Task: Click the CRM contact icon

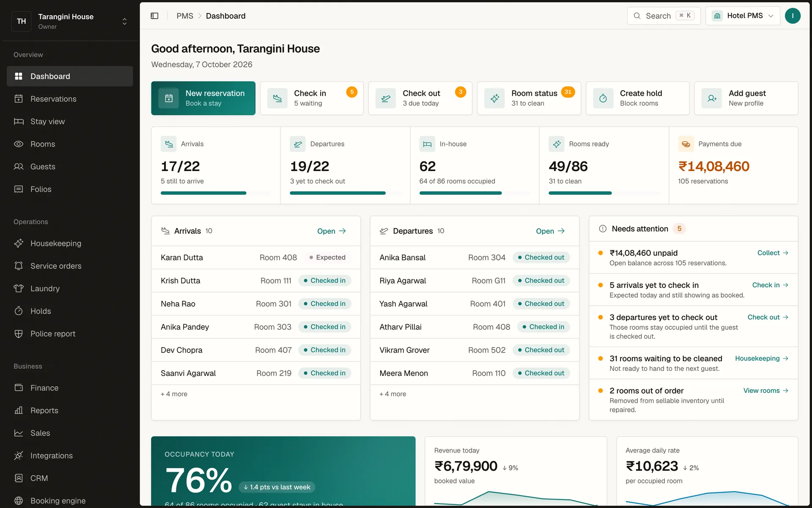Action: 19,478
